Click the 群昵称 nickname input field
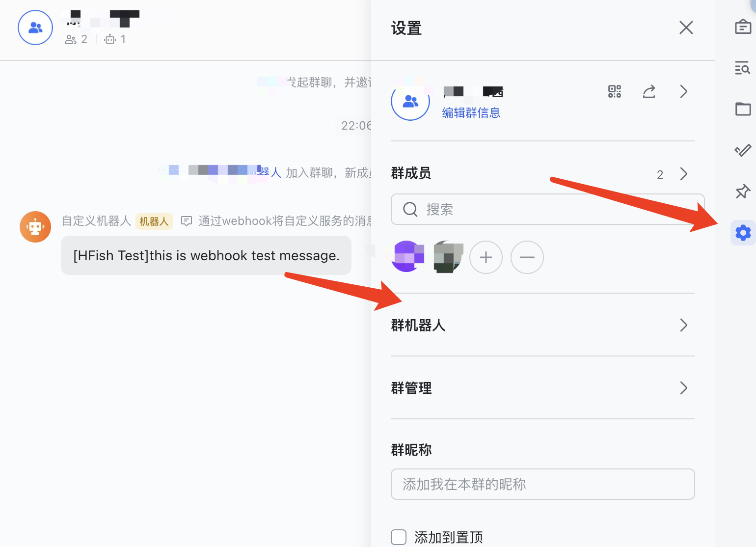The width and height of the screenshot is (756, 547). [542, 484]
